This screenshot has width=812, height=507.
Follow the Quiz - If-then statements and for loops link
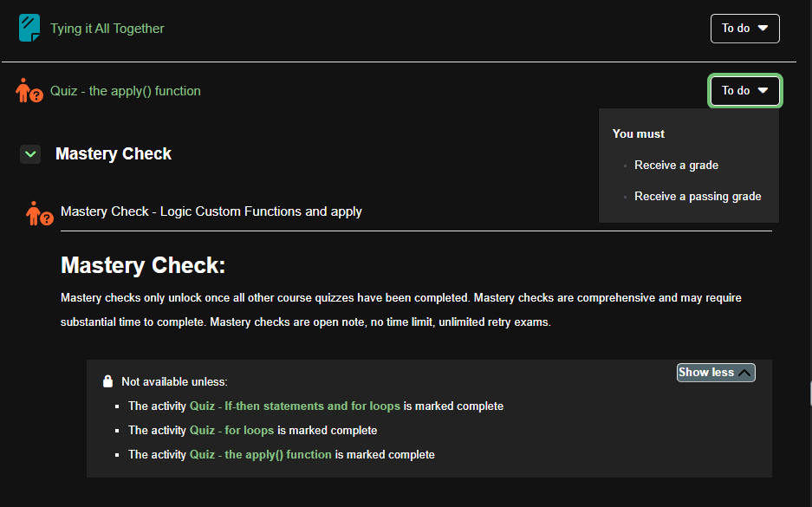pyautogui.click(x=295, y=406)
